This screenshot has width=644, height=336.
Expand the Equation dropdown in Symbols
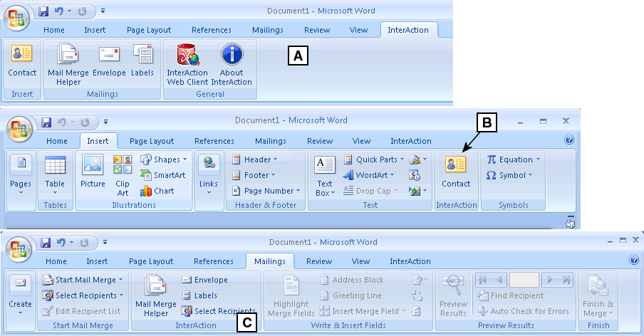514,159
